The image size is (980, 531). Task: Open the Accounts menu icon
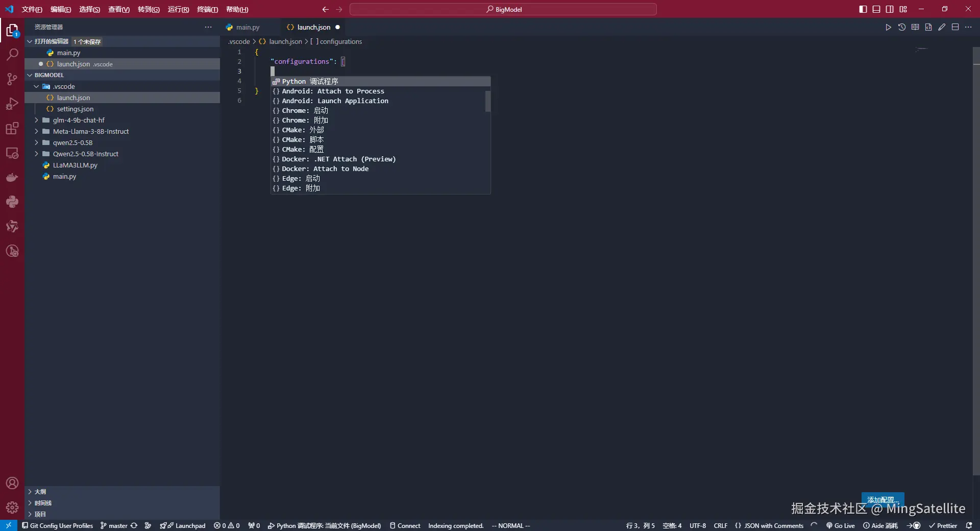pyautogui.click(x=12, y=483)
